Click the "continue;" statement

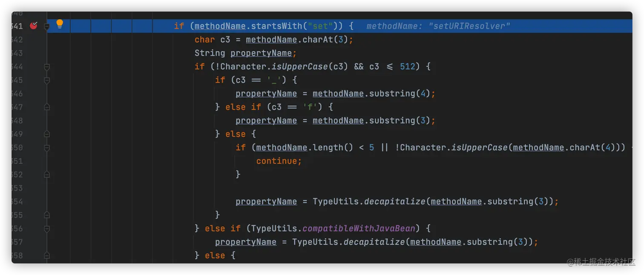point(279,161)
